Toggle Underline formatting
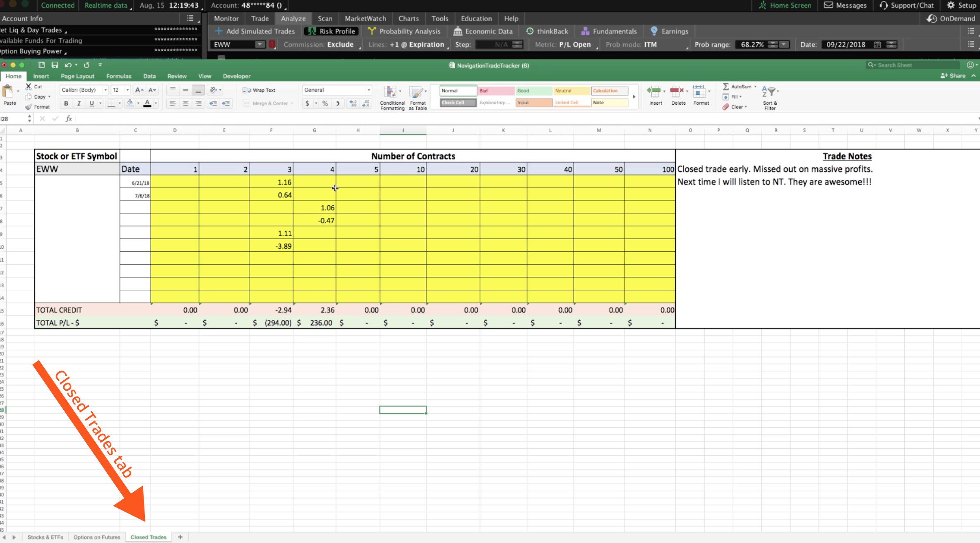Viewport: 980px width, 543px height. (x=91, y=103)
